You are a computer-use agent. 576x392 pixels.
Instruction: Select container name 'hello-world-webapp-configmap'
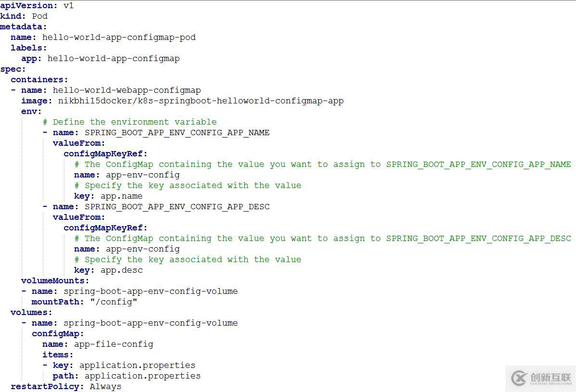127,90
